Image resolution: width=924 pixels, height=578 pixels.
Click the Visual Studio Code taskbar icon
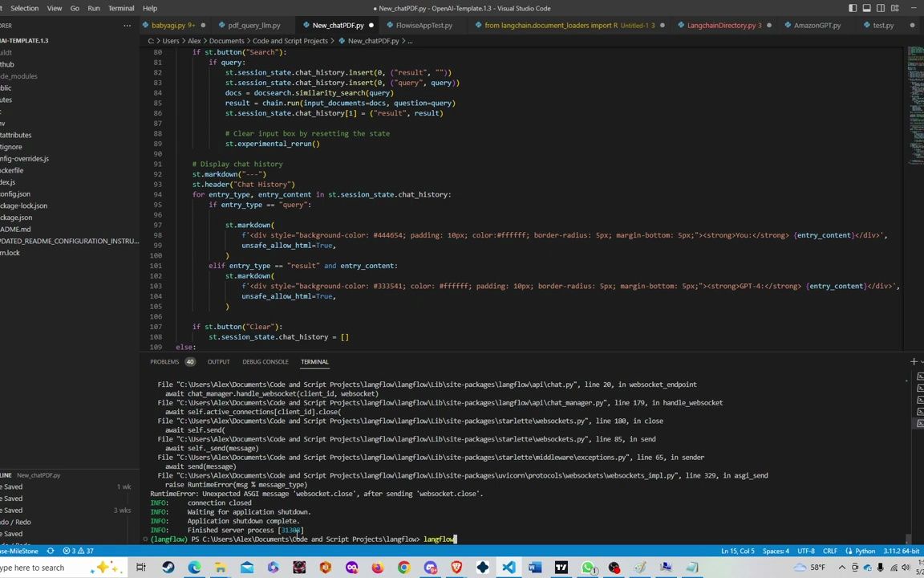509,568
